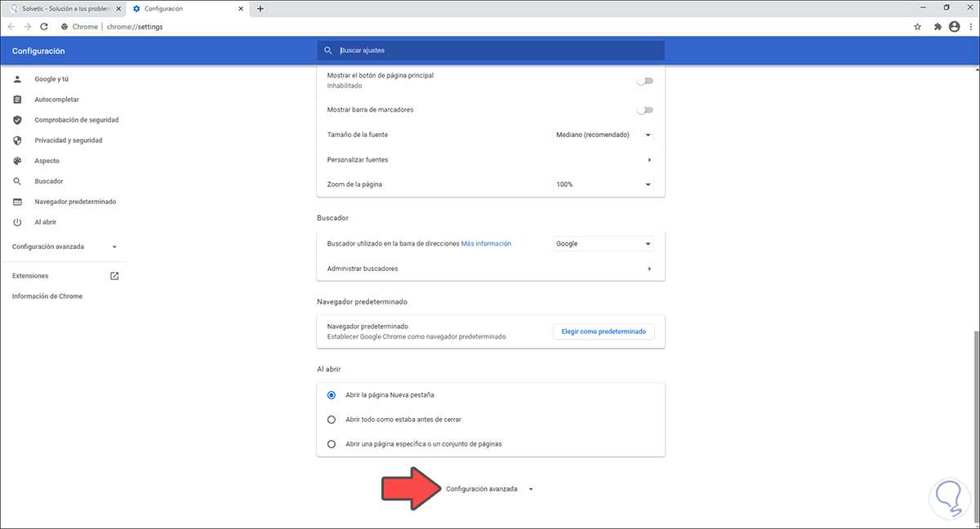
Task: Toggle Mostrar el botón de página principal
Action: tap(645, 81)
